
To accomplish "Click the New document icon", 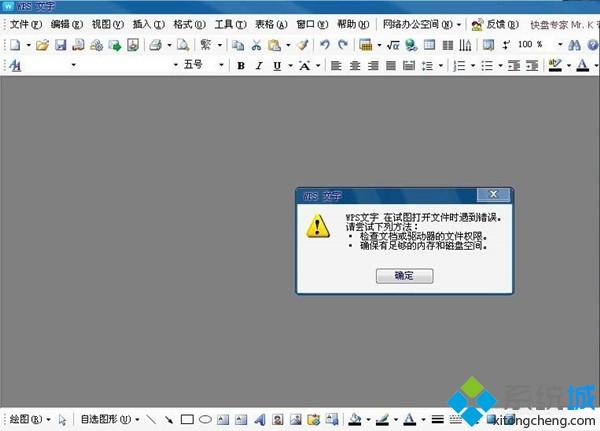I will click(x=15, y=45).
